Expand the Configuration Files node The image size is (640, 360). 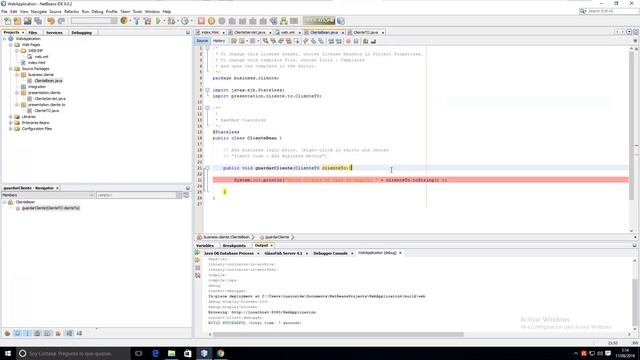11,129
